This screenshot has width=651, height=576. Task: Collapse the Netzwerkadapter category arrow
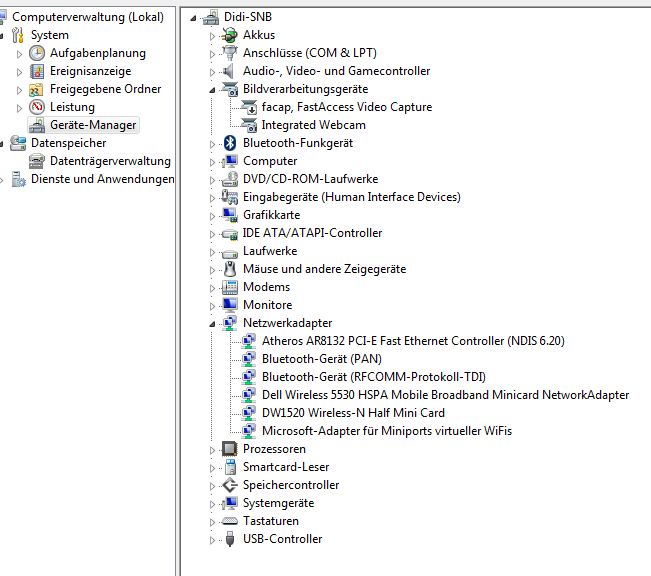212,324
